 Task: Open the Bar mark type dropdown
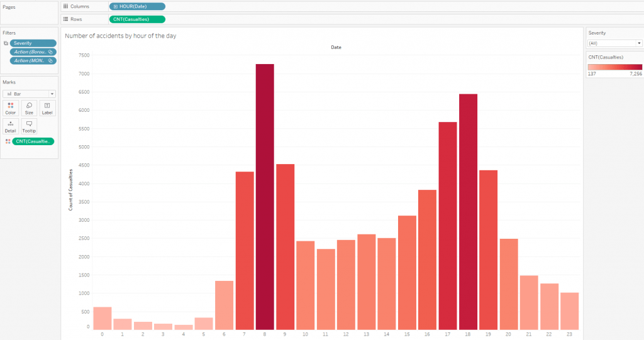(x=29, y=94)
